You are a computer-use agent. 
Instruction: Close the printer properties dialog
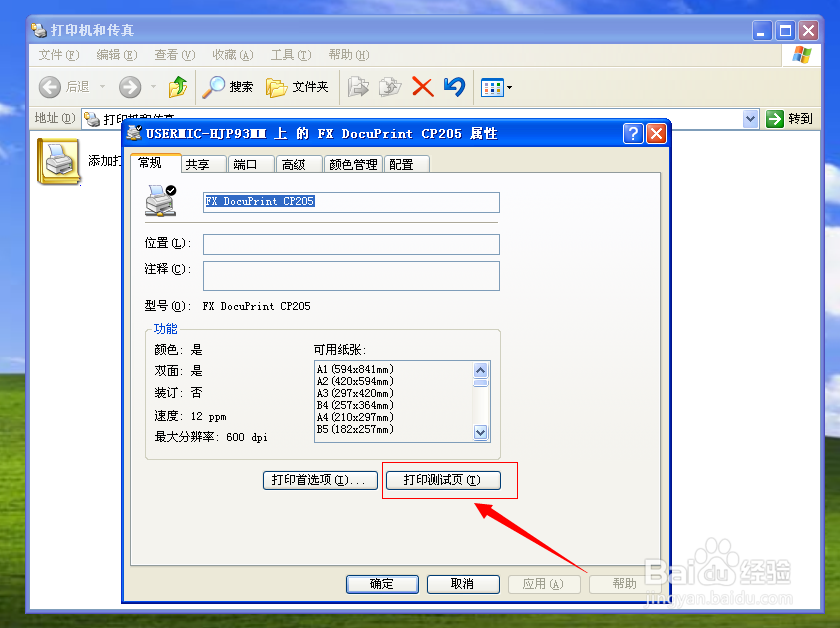[x=656, y=133]
